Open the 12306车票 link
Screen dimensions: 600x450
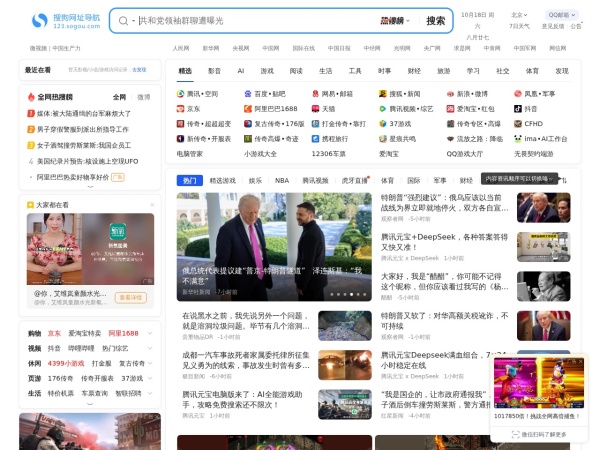[x=328, y=154]
